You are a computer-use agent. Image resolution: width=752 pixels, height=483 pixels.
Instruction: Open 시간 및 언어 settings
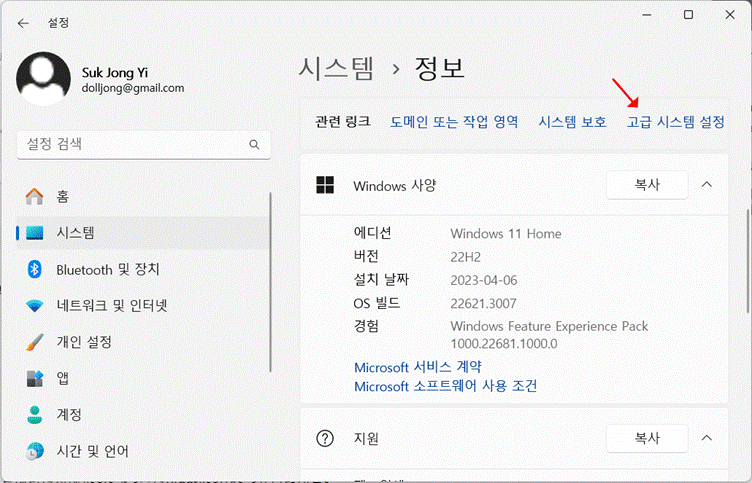(143, 451)
